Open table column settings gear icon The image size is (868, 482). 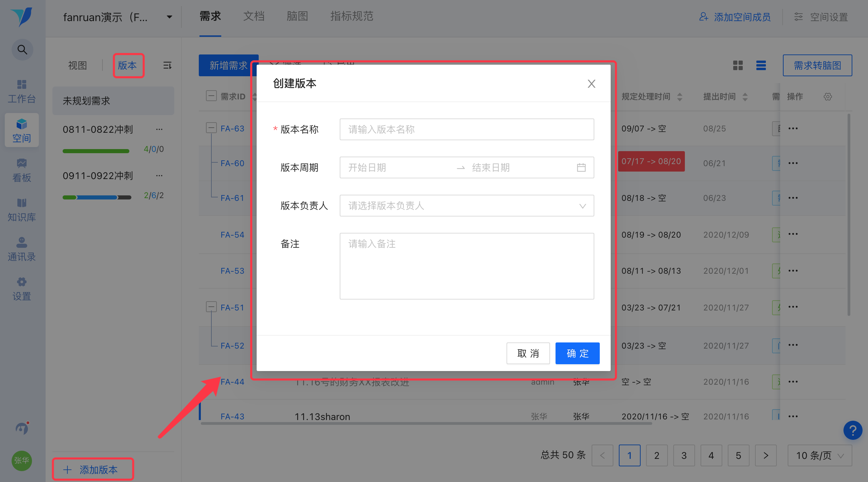828,97
